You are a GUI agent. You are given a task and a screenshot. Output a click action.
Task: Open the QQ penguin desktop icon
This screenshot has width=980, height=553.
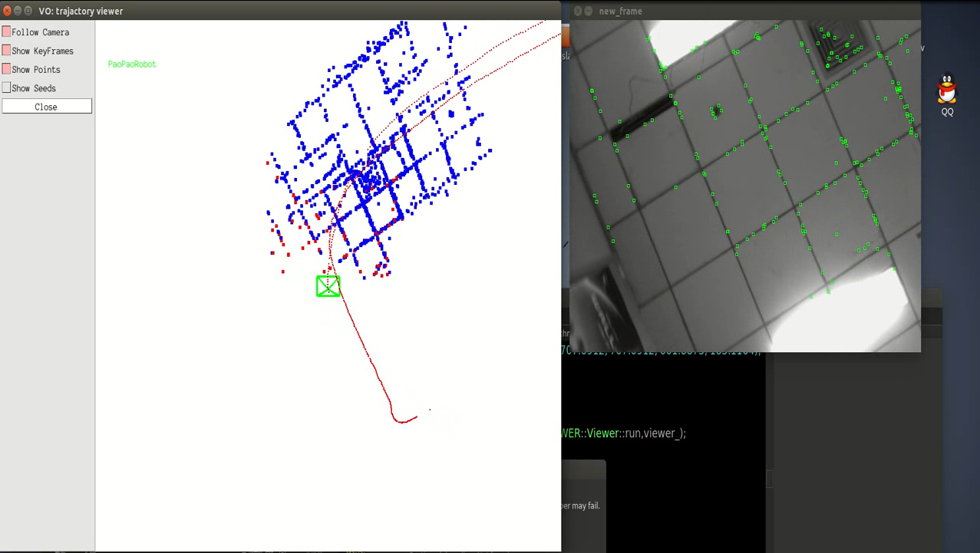point(948,94)
